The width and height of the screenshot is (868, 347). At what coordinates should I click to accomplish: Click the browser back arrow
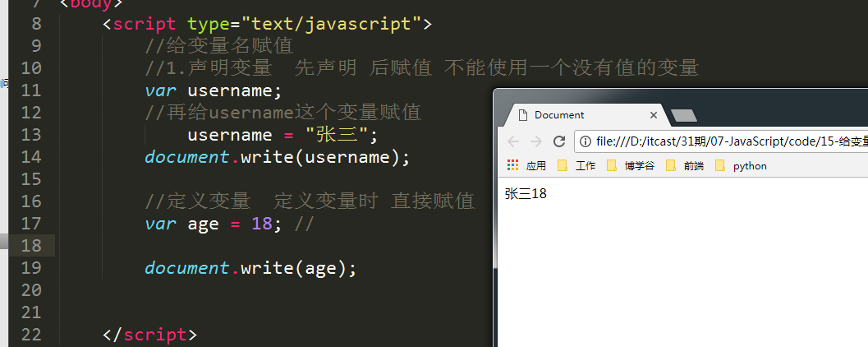click(x=513, y=141)
